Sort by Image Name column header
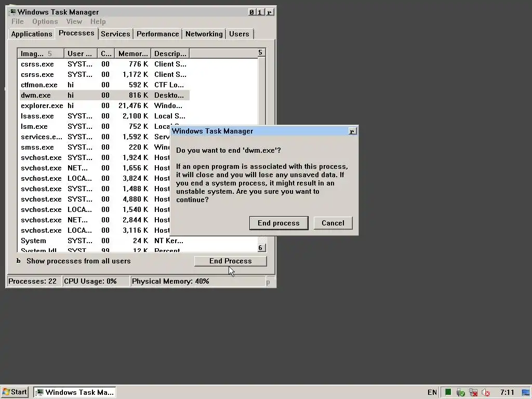532x399 pixels. click(x=41, y=54)
